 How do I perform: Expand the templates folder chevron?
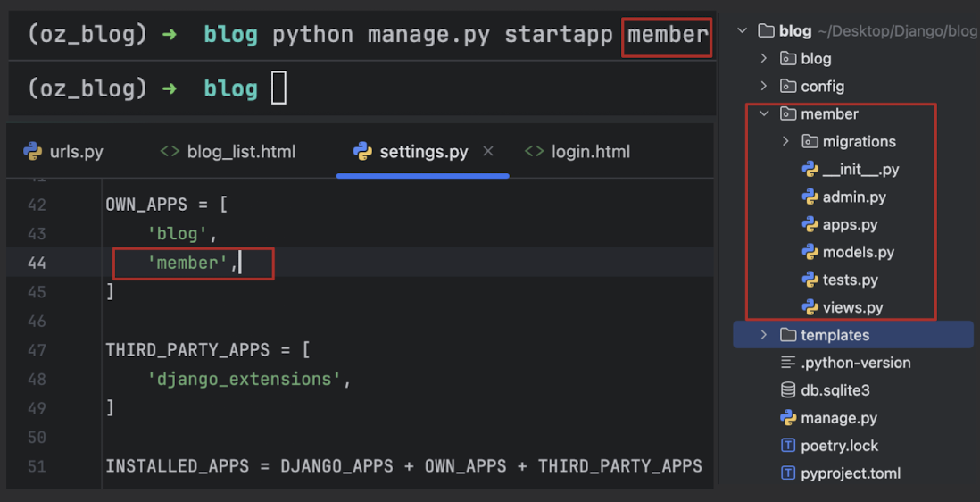pos(764,335)
